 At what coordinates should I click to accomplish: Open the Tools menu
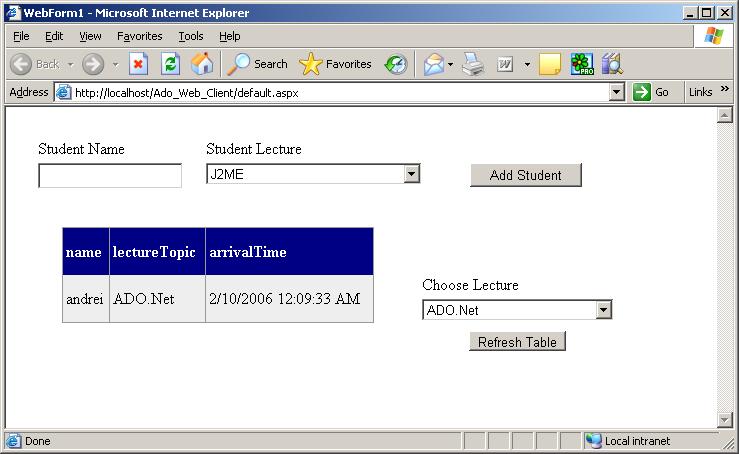(x=191, y=36)
